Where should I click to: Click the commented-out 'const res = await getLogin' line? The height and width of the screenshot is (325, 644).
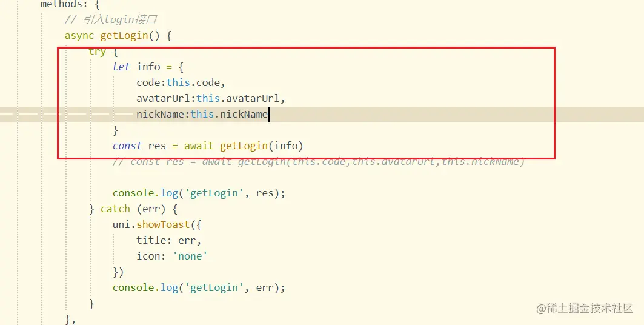pos(319,161)
